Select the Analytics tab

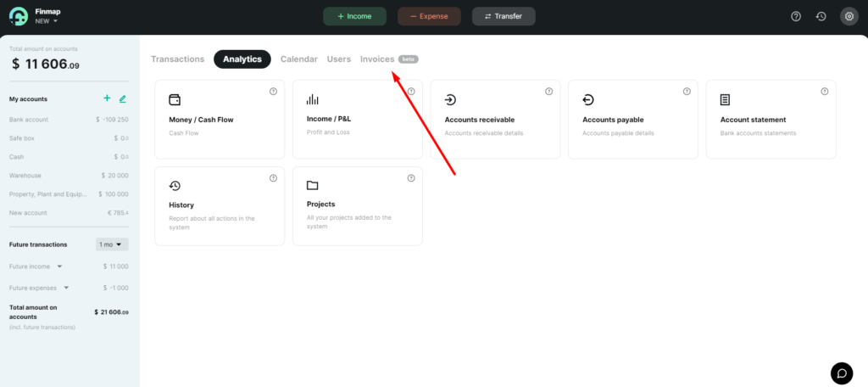click(242, 59)
